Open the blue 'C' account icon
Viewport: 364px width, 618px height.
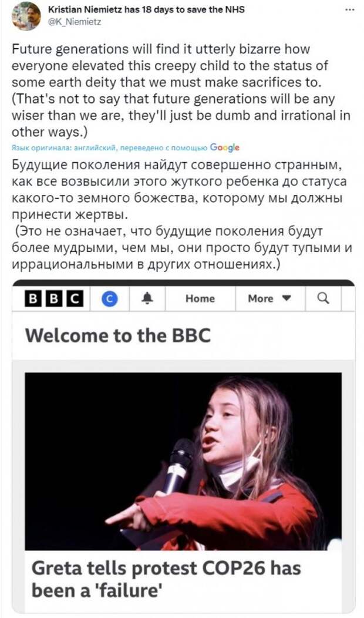[x=110, y=299]
